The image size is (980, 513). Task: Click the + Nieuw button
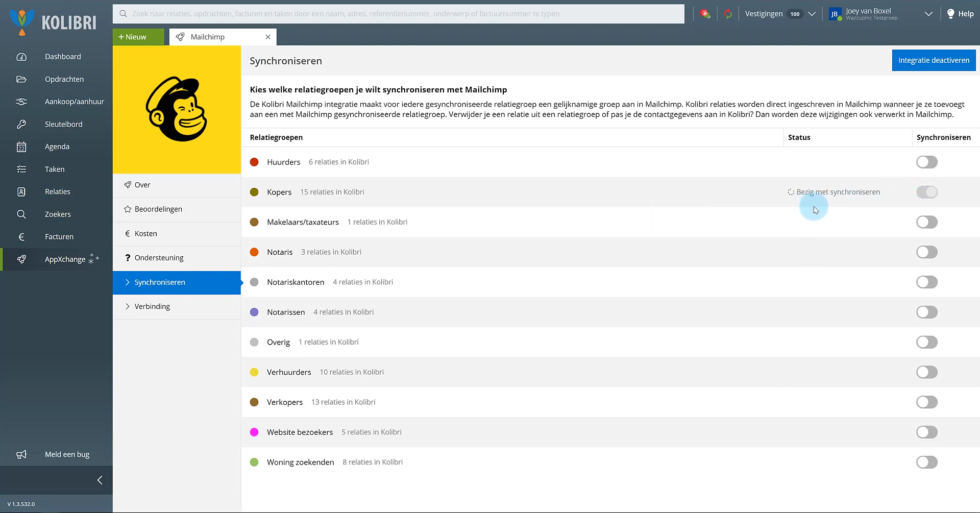[x=138, y=37]
